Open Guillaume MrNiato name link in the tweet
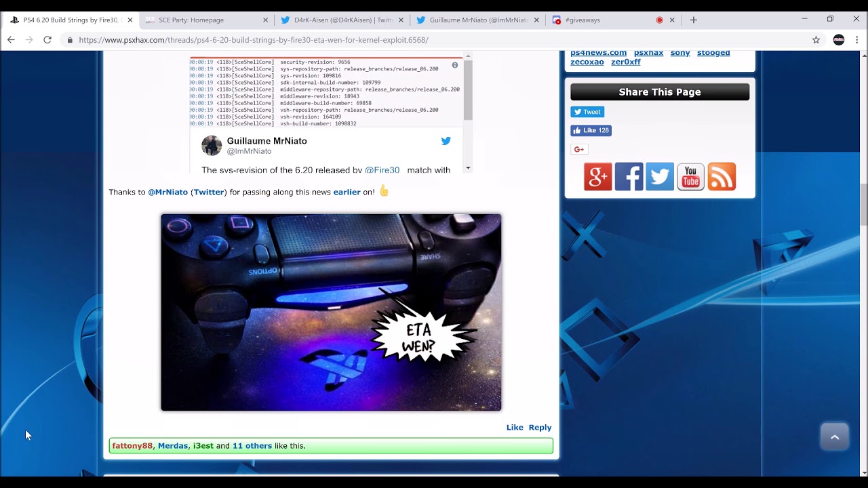The image size is (868, 488). point(267,141)
